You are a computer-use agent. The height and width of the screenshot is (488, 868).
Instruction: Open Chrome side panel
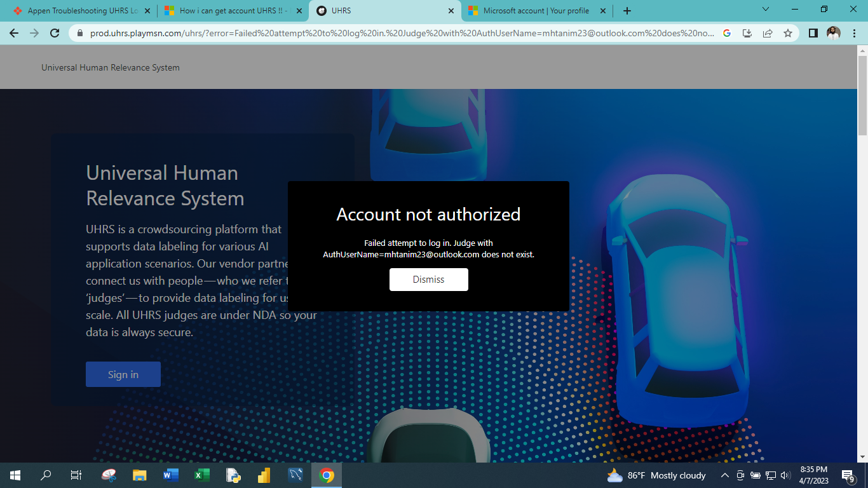[813, 33]
